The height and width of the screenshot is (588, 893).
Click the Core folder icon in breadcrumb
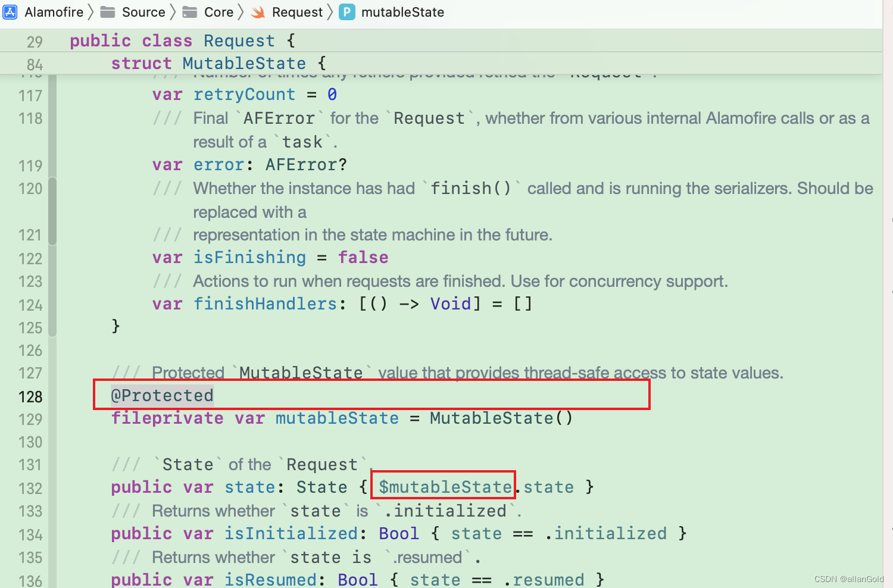(189, 12)
